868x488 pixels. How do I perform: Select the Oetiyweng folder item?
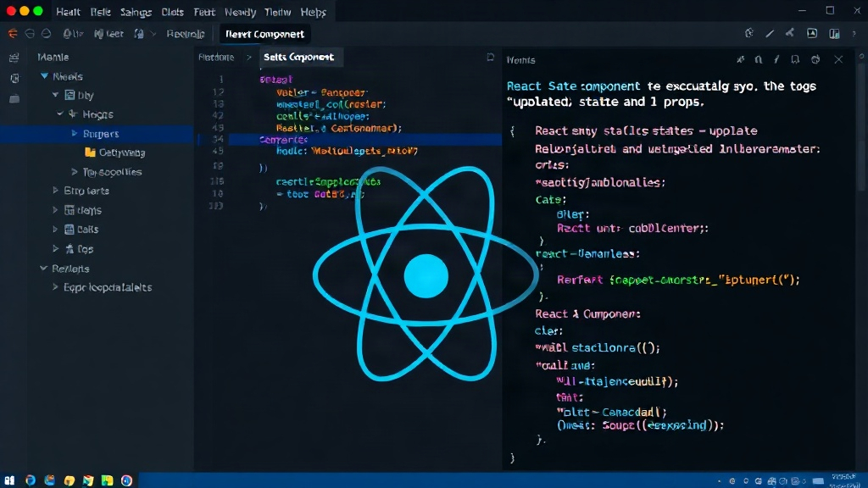pos(115,152)
